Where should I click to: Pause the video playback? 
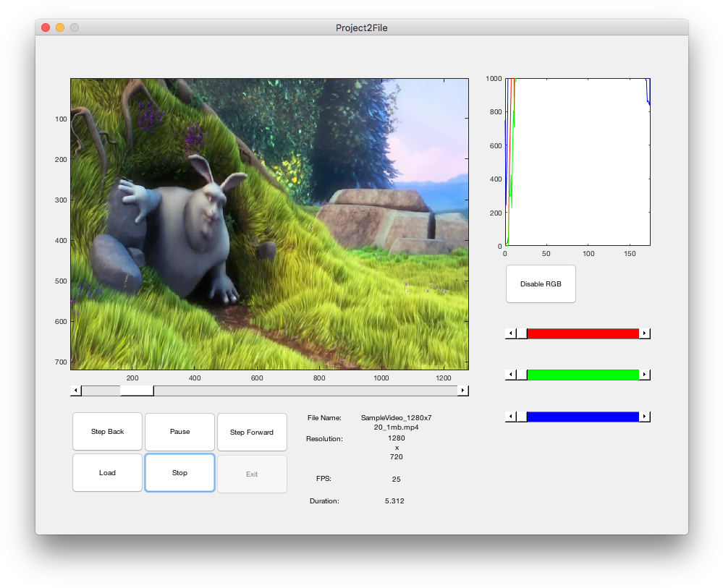point(179,431)
